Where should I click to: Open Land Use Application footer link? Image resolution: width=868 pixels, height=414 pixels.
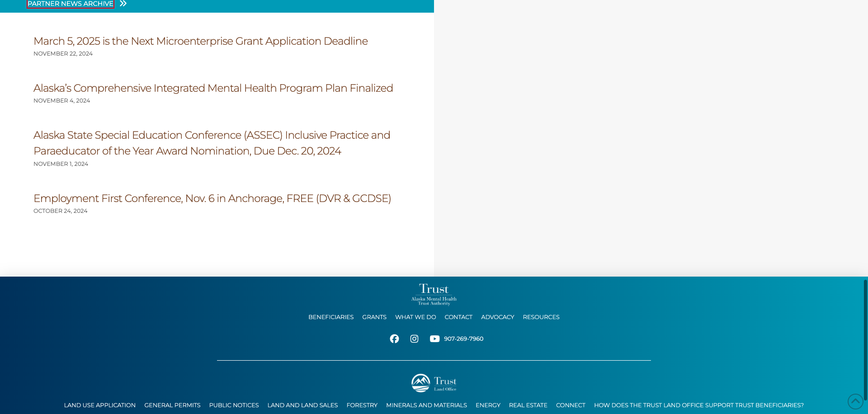(100, 405)
